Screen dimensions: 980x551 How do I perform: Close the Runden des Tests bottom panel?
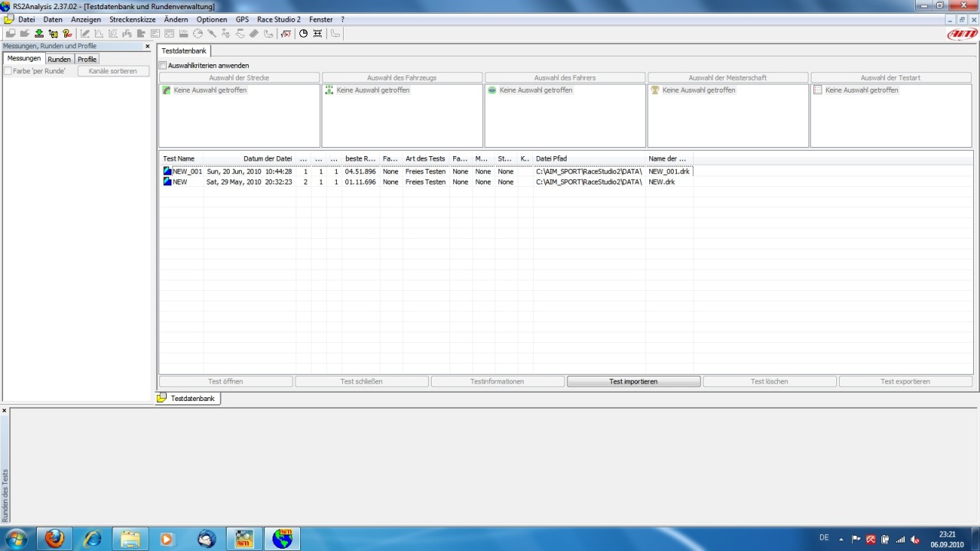coord(4,411)
